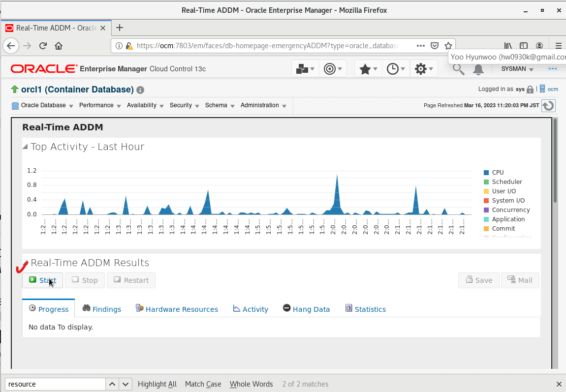Open the Oracle Database menu
The height and width of the screenshot is (392, 566).
click(43, 105)
